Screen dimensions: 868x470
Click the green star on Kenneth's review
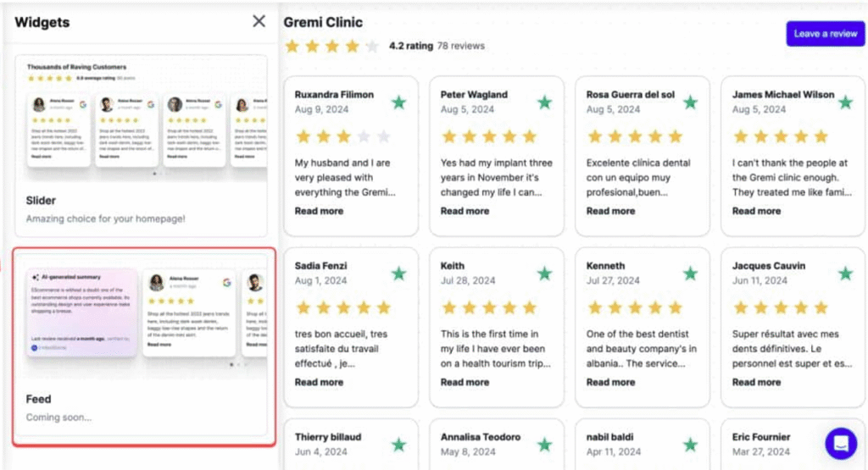tap(690, 274)
